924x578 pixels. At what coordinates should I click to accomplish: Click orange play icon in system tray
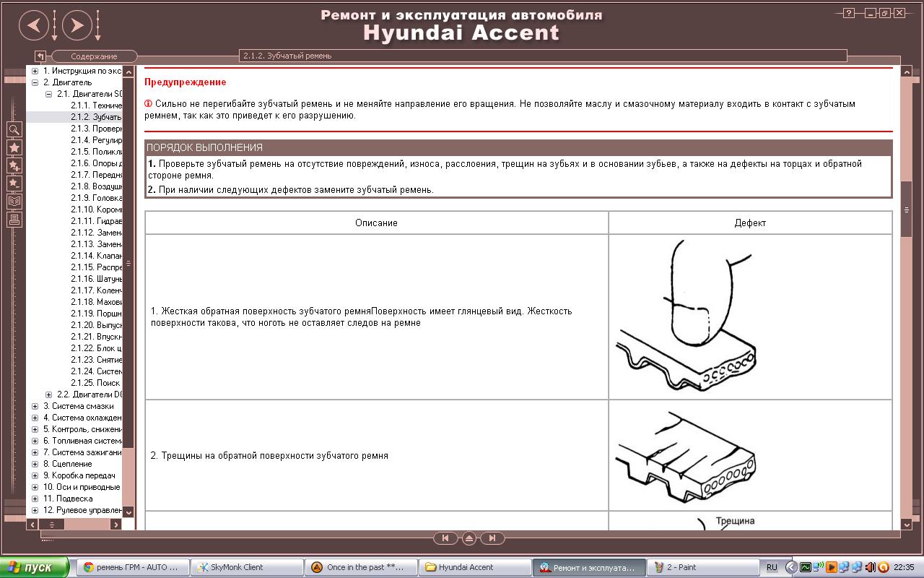click(832, 567)
